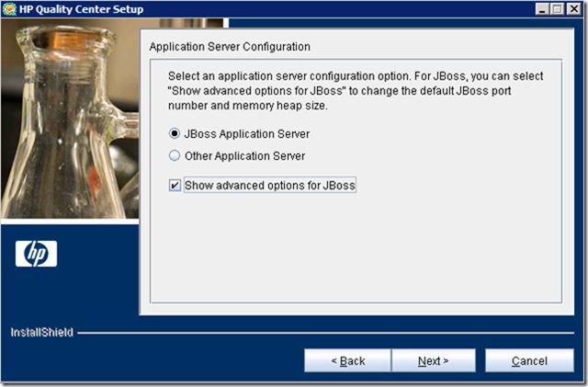588x387 pixels.
Task: Click the instruction paragraph about JBoss
Action: click(356, 91)
